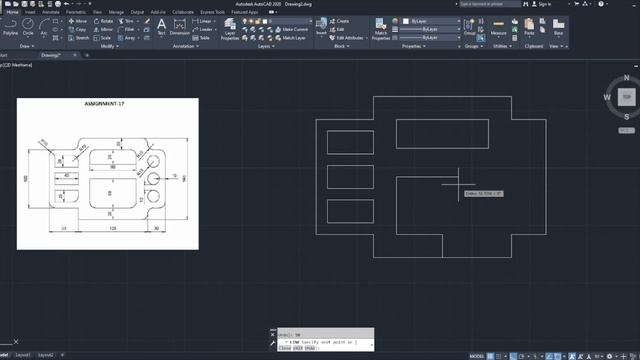640x360 pixels.
Task: Switch to the Parametric ribbon tab
Action: click(x=76, y=12)
